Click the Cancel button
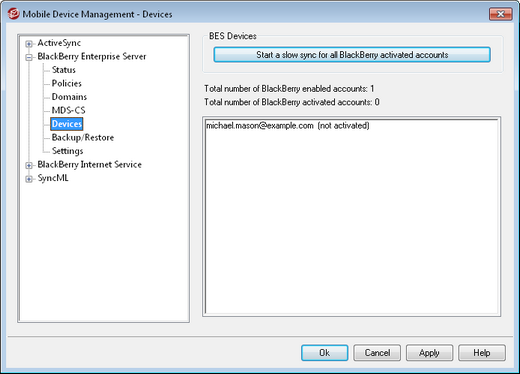 [377, 353]
